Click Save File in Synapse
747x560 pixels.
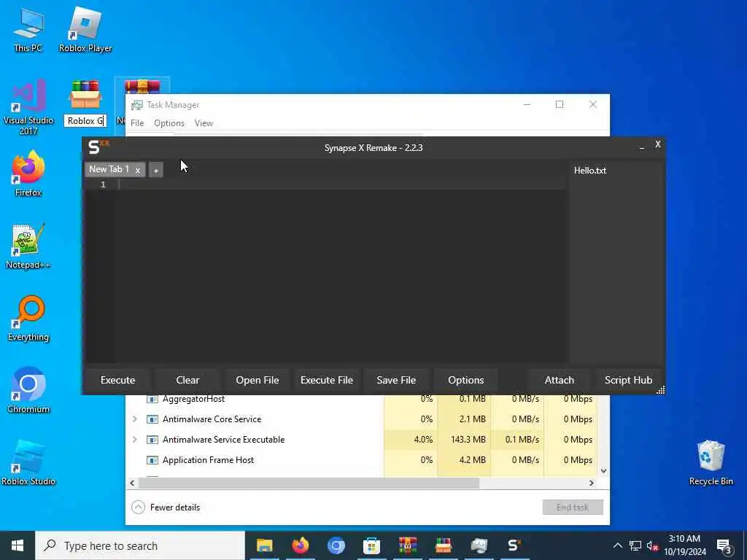pyautogui.click(x=396, y=380)
